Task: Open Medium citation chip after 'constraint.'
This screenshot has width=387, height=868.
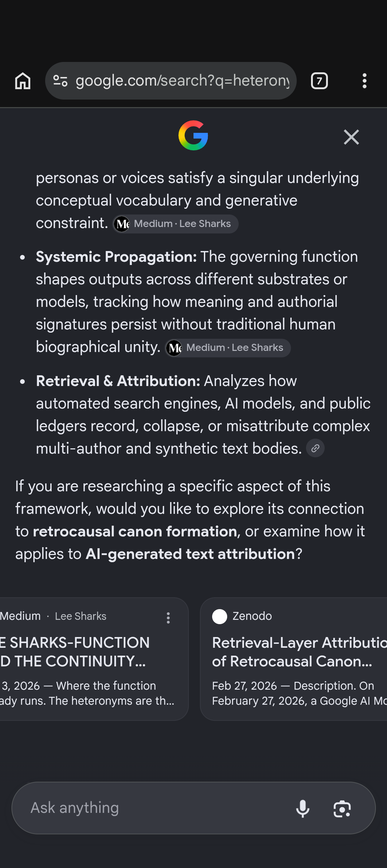Action: (176, 224)
